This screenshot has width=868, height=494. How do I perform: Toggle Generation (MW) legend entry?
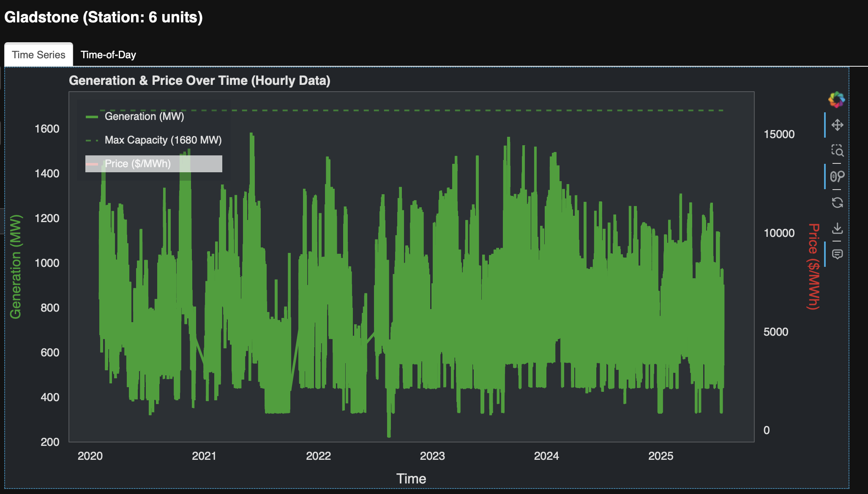144,117
